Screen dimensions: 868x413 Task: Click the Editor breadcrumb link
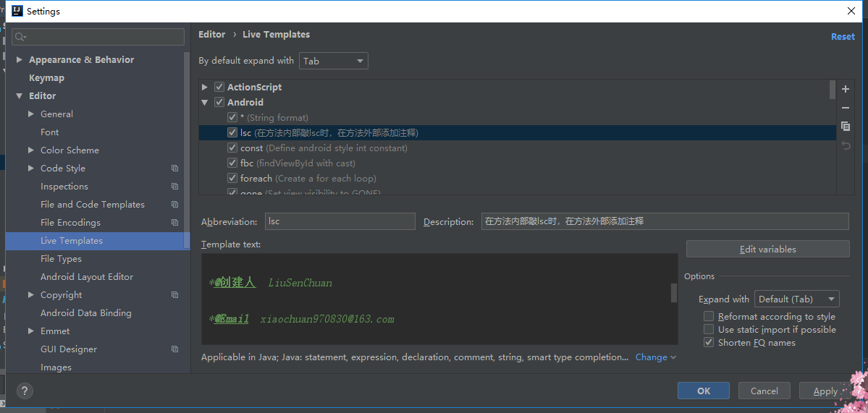(x=212, y=34)
